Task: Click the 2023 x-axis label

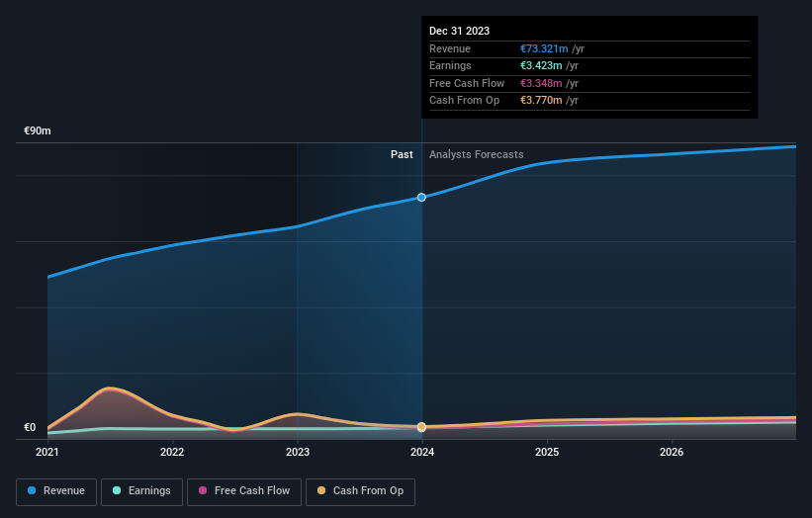Action: (x=298, y=452)
